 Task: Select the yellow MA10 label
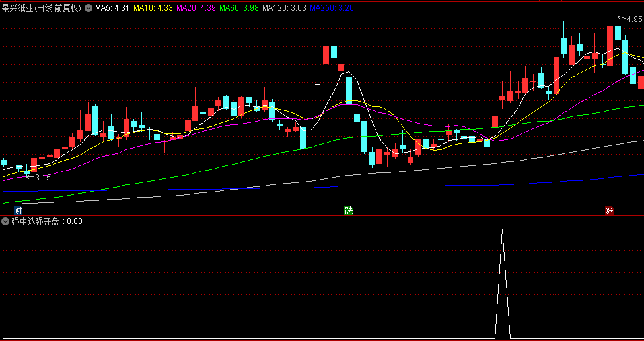153,9
